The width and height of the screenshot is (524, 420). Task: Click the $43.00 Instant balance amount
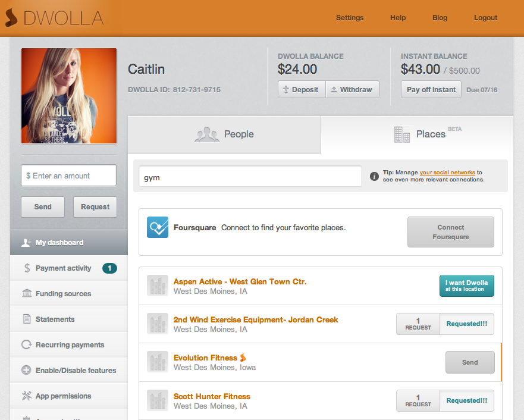pyautogui.click(x=421, y=69)
